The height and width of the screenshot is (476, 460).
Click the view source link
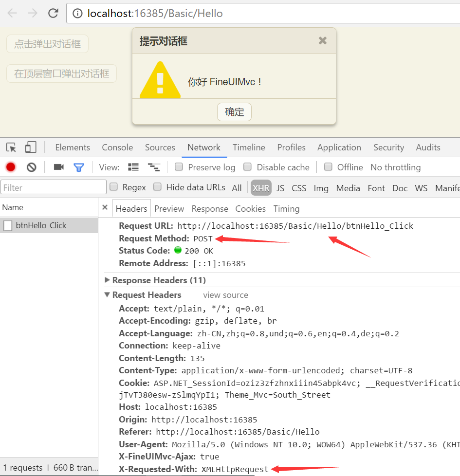tap(225, 295)
